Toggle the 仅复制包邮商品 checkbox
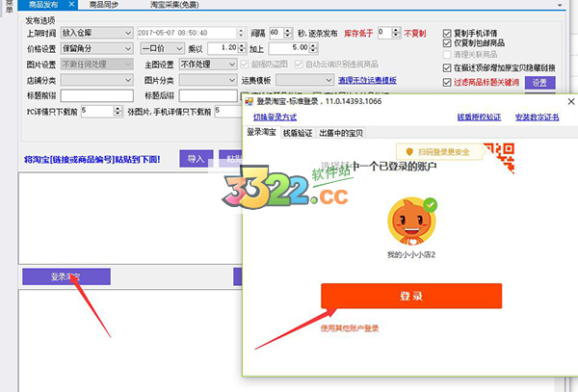 point(447,43)
